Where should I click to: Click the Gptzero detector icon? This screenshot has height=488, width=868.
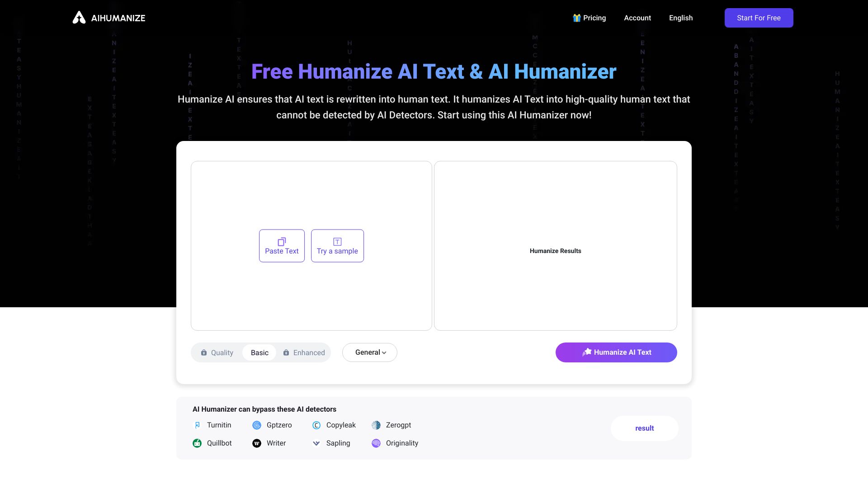click(x=256, y=425)
